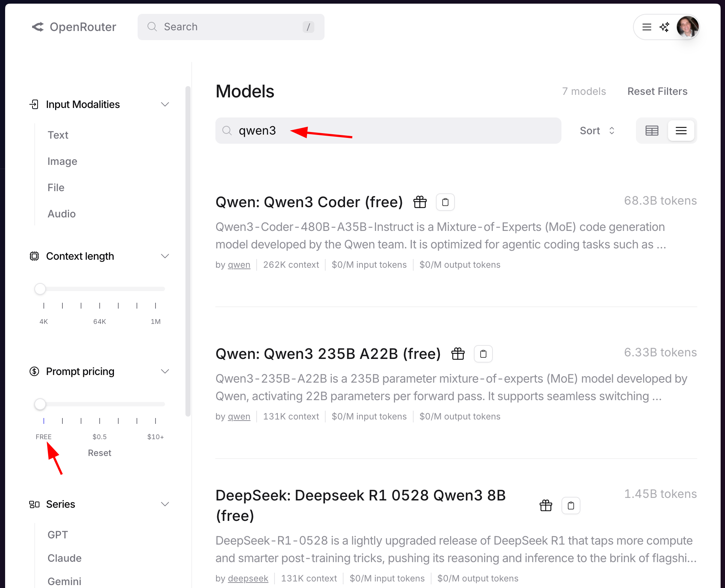Click the sparkles AI icon in the header
725x588 pixels.
coord(664,27)
